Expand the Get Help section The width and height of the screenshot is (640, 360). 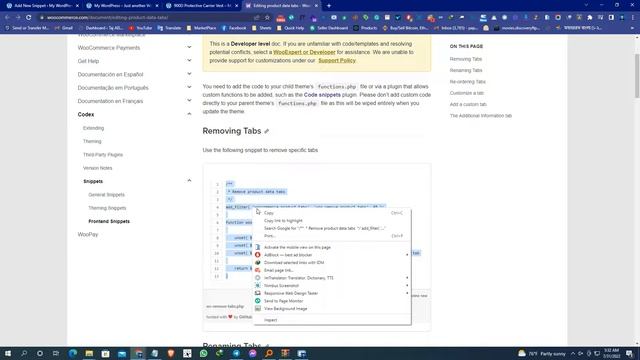click(189, 60)
